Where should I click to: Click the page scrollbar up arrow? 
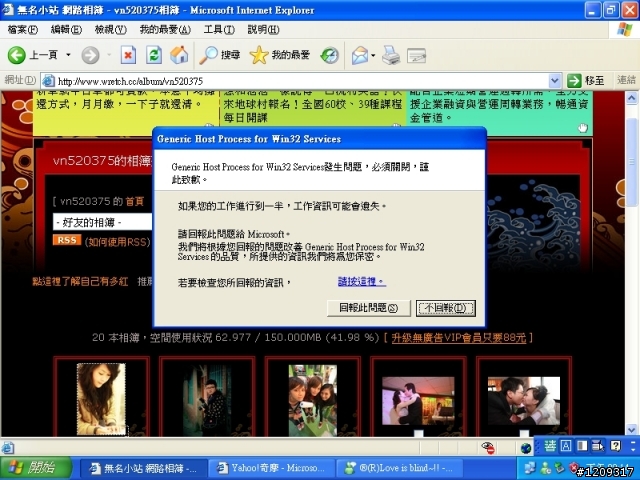631,98
